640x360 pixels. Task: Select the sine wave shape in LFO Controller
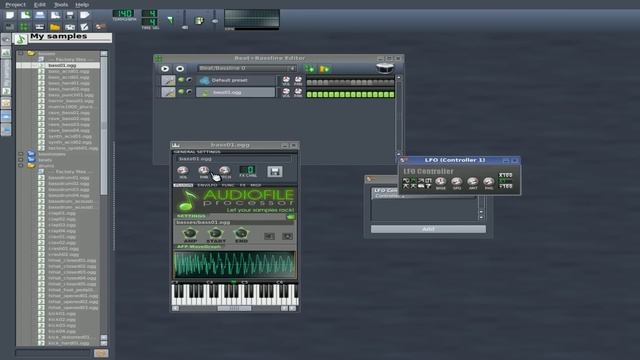coord(406,180)
